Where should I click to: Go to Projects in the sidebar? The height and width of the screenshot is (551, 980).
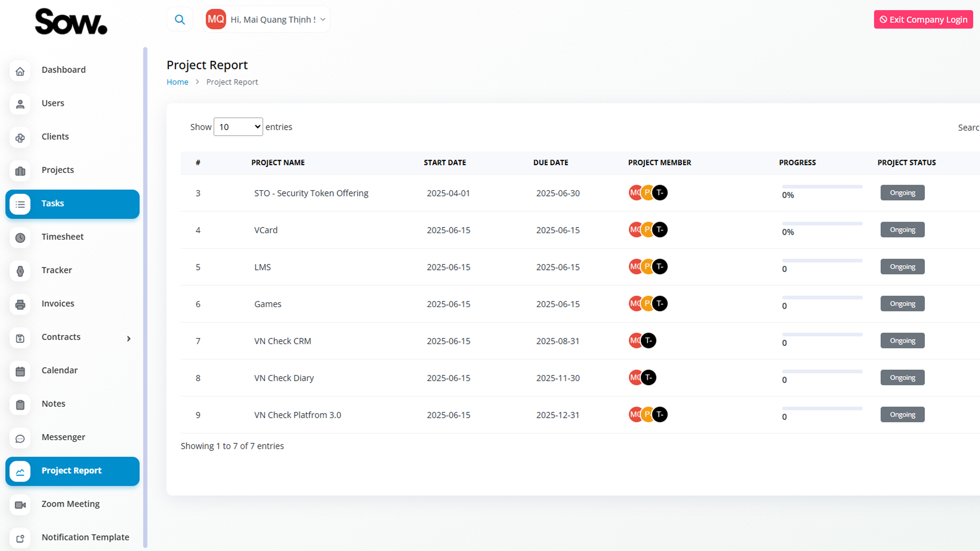(58, 170)
